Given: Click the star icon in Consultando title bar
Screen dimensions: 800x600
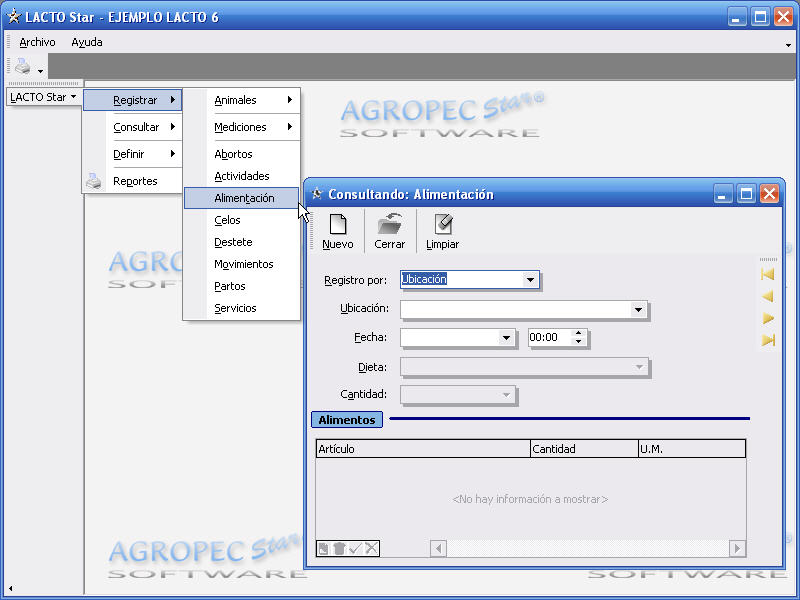Looking at the screenshot, I should point(317,194).
